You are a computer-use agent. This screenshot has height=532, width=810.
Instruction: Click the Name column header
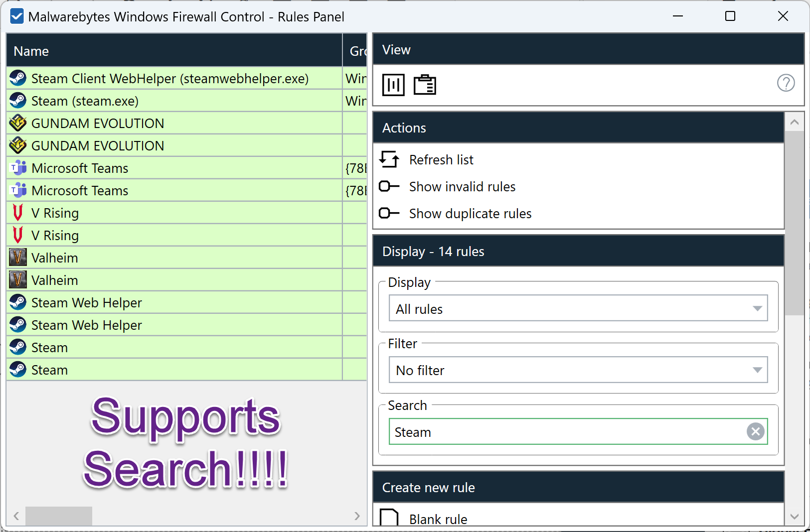point(174,51)
